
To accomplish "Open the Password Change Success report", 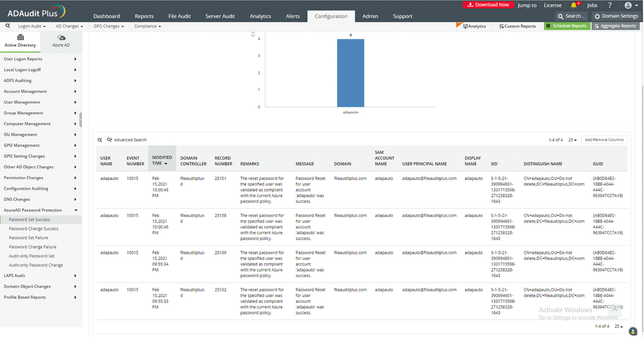I will pos(33,229).
